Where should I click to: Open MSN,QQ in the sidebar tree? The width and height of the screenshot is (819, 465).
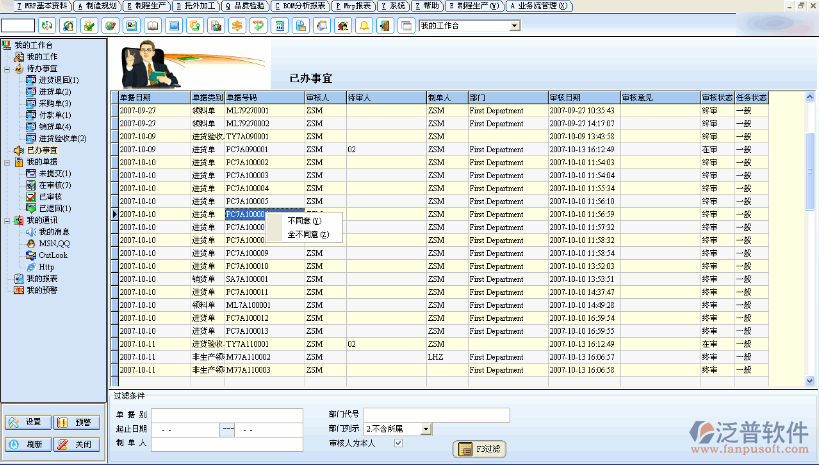point(53,243)
